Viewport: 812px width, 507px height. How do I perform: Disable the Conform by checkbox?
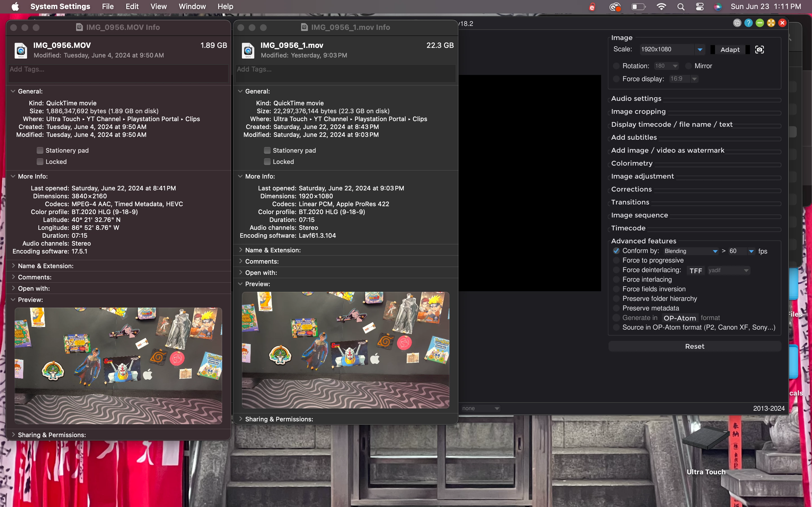click(x=616, y=251)
